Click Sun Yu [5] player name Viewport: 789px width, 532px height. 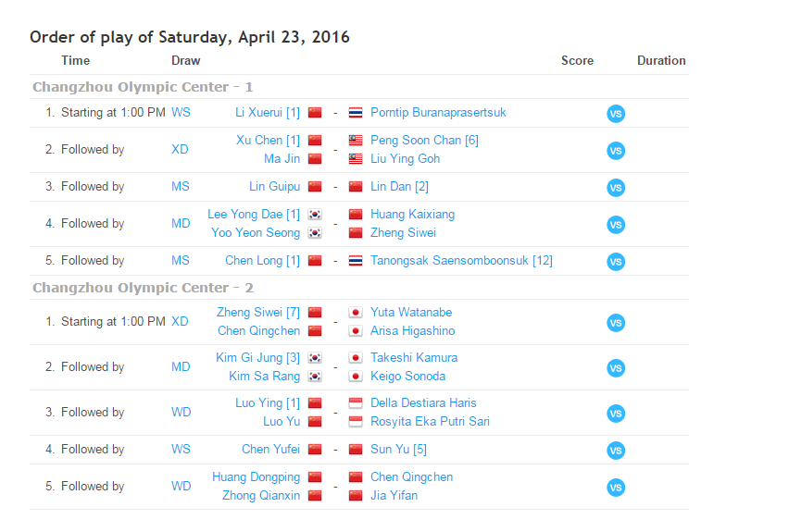click(398, 450)
